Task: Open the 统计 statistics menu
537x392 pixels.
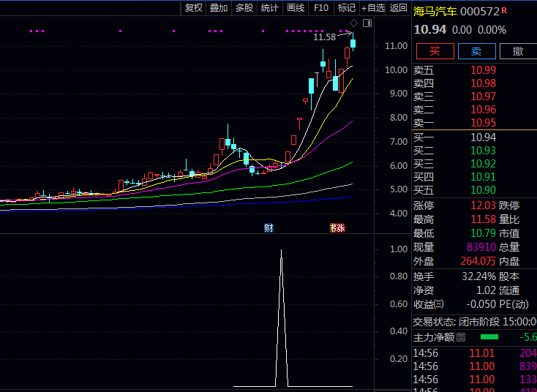Action: tap(270, 8)
